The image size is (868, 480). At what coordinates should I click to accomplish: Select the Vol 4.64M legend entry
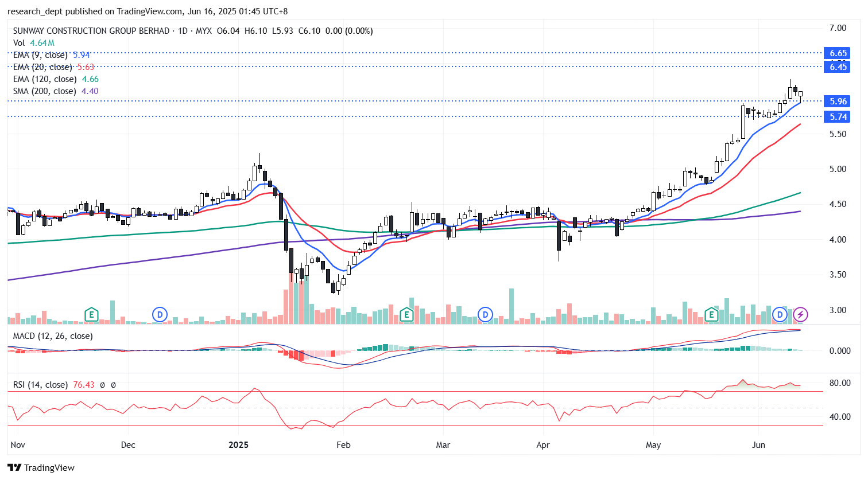[34, 43]
